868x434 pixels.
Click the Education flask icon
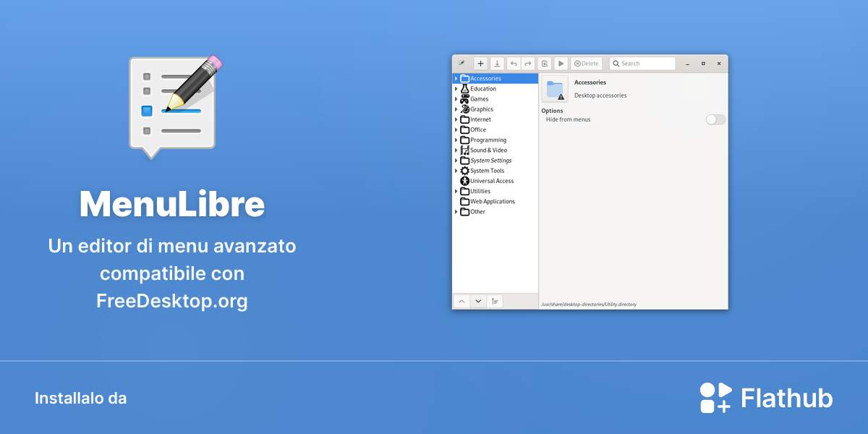464,89
